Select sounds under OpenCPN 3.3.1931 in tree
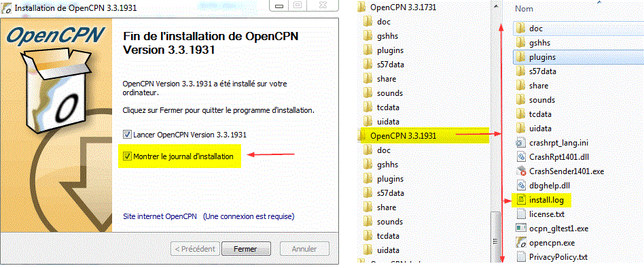 coord(389,222)
